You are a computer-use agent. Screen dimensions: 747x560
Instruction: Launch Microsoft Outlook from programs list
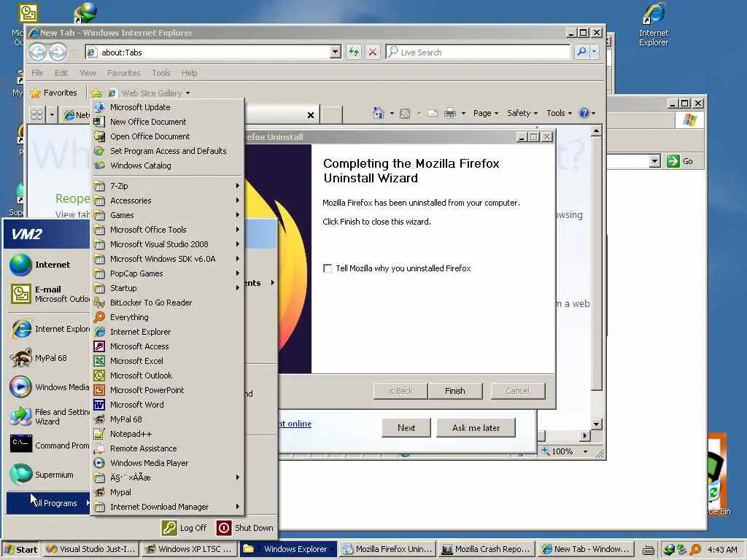pyautogui.click(x=168, y=376)
